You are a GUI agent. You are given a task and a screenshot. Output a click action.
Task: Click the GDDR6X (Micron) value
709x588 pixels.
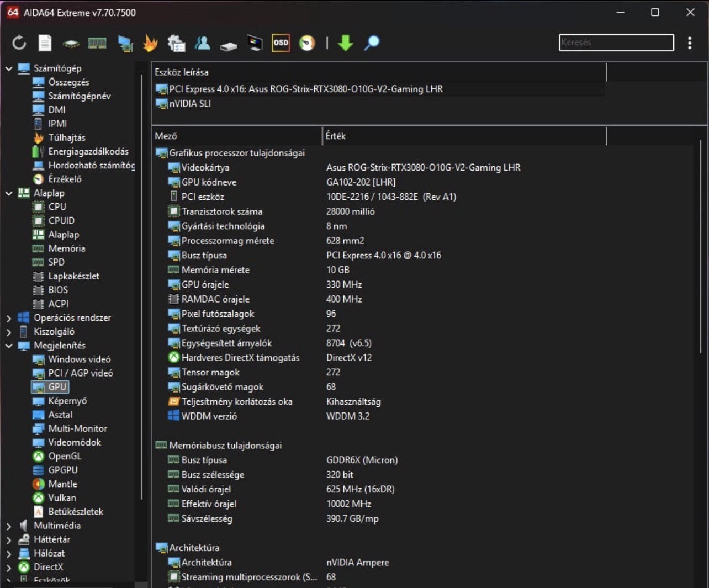click(362, 460)
